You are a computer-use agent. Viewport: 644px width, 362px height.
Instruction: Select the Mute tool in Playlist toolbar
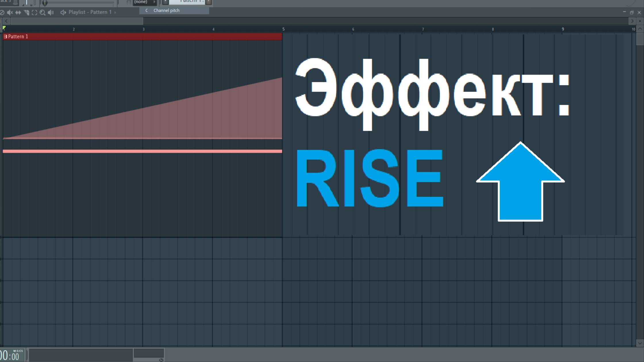coord(10,12)
